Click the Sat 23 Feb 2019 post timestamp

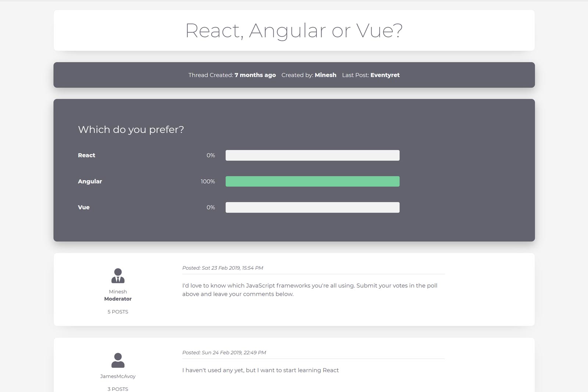(x=223, y=268)
